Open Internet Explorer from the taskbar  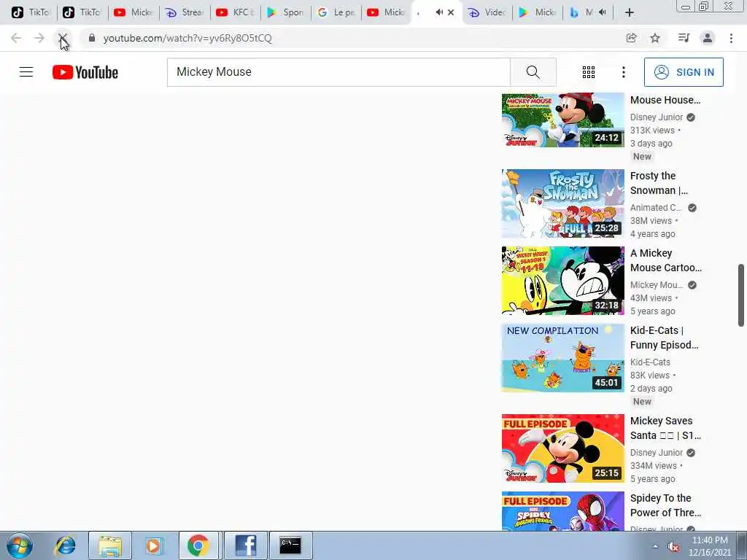65,545
